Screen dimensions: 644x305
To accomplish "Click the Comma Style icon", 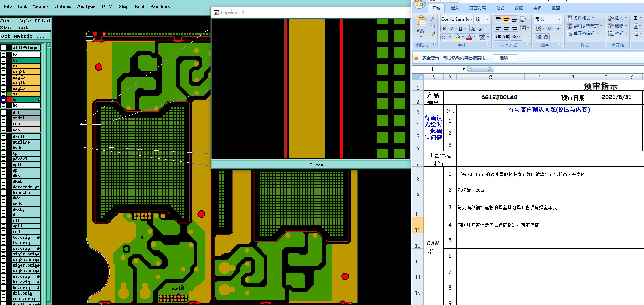I will [558, 29].
